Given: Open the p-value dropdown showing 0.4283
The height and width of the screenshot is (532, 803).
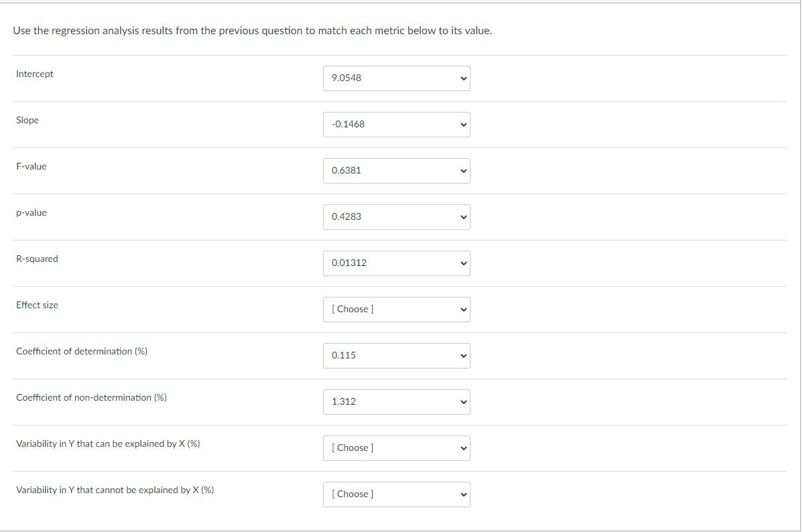Looking at the screenshot, I should tap(396, 216).
